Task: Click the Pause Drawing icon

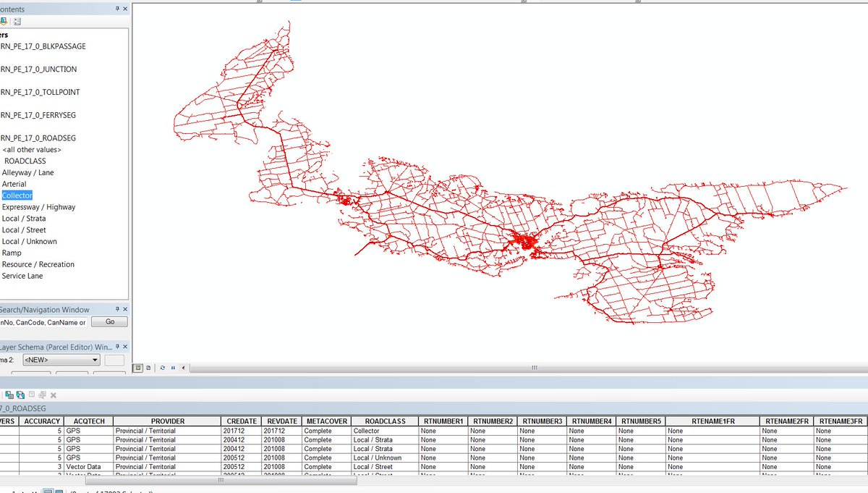Action: [x=173, y=368]
